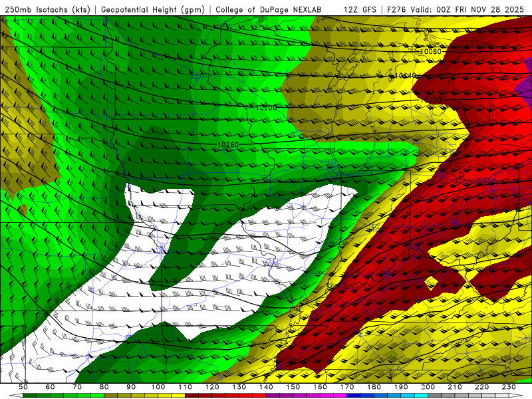Click the "F276" forecast hour text

(396, 10)
